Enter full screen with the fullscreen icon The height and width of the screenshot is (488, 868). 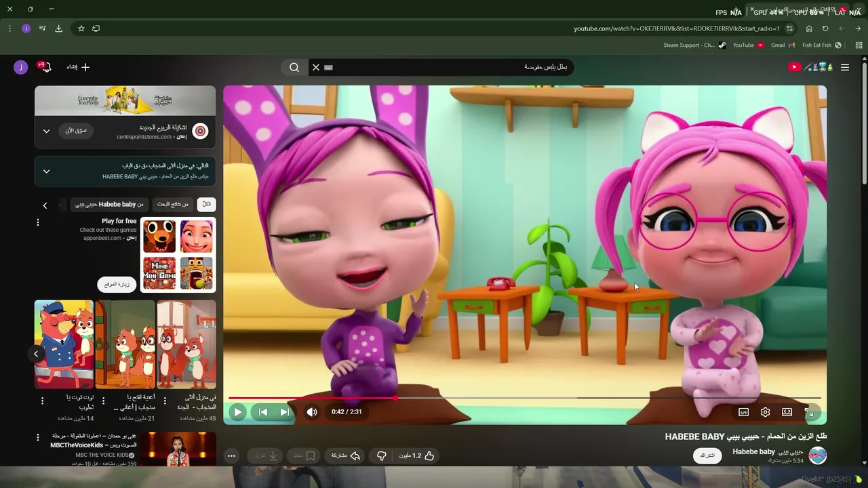[809, 412]
